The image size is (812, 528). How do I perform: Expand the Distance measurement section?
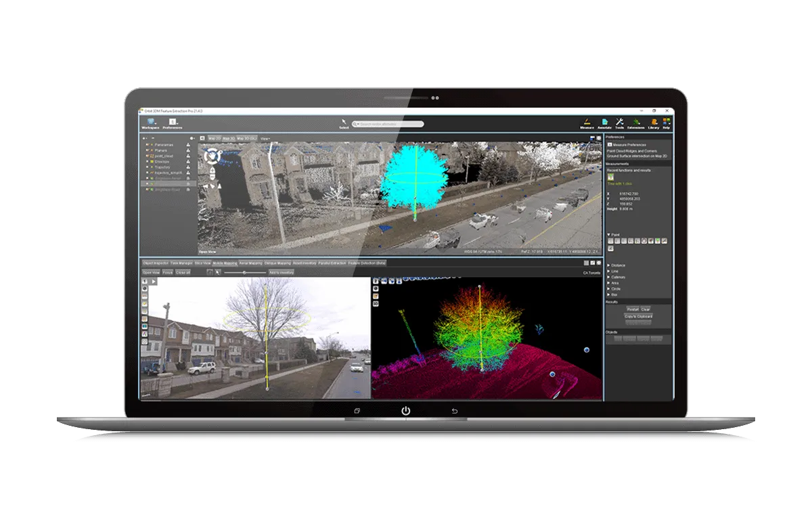(x=615, y=265)
